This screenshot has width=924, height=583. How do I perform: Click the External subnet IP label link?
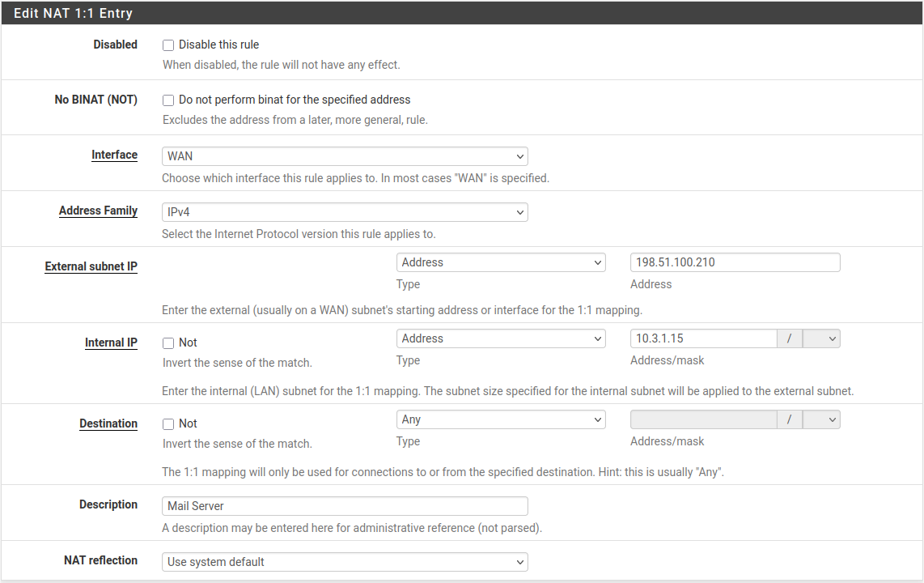(91, 266)
